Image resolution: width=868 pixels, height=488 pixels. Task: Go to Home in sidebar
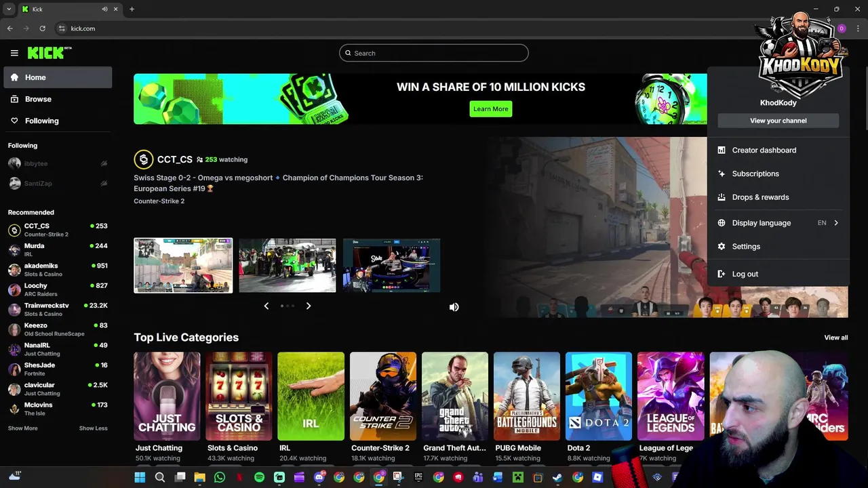(x=58, y=77)
